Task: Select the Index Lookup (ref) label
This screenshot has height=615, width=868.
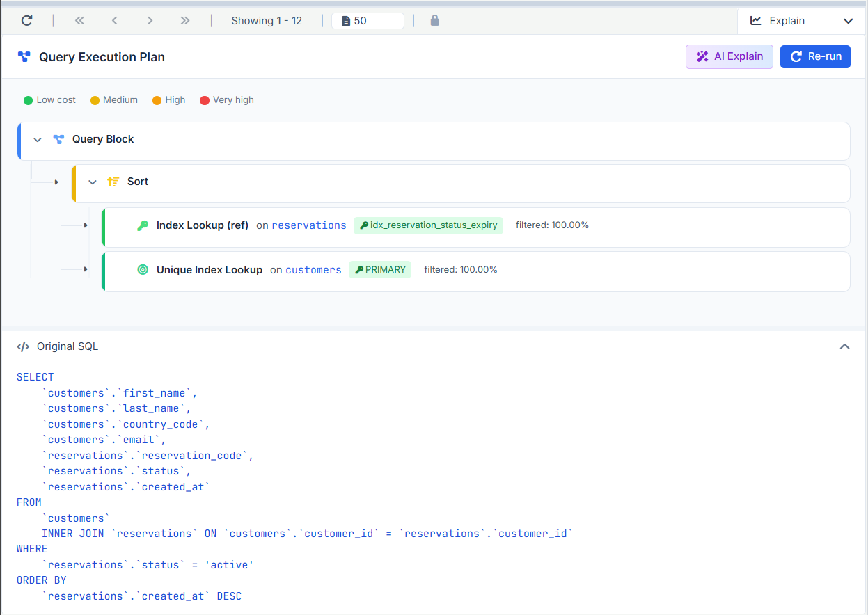Action: 203,225
